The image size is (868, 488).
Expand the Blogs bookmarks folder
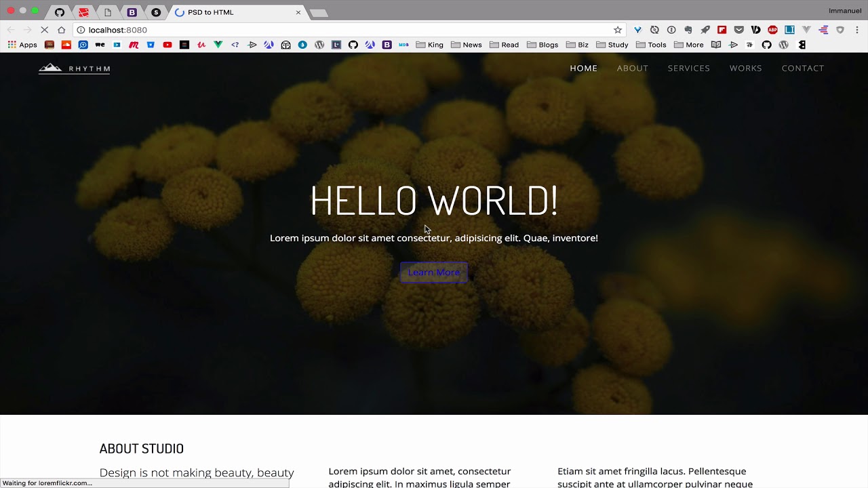(x=542, y=45)
